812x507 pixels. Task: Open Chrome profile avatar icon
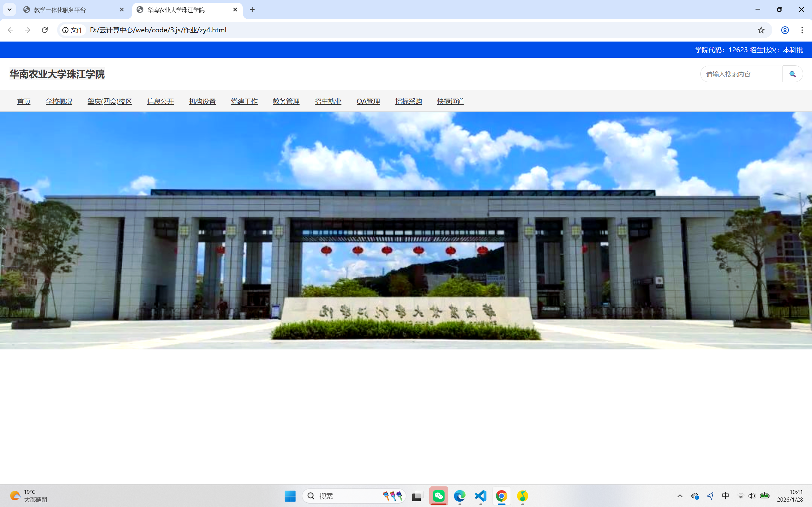784,30
